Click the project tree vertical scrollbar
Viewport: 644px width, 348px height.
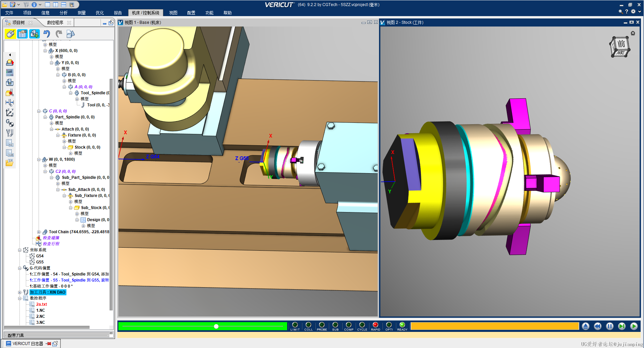point(111,195)
